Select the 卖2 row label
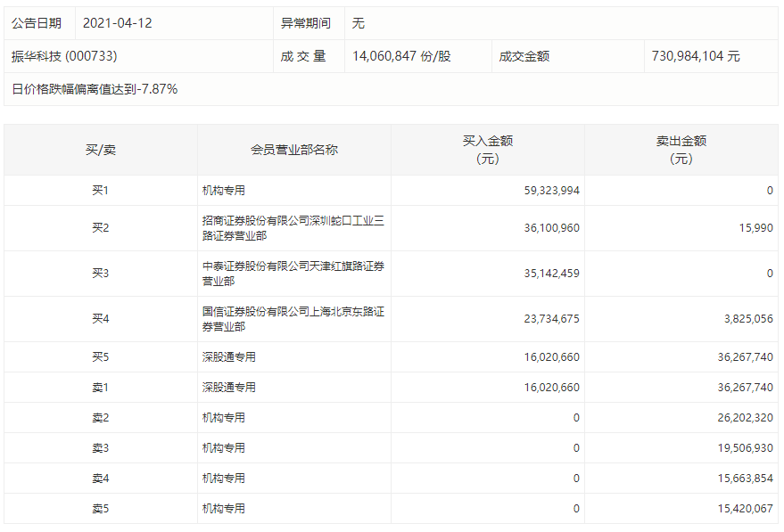Image resolution: width=784 pixels, height=532 pixels. 101,418
